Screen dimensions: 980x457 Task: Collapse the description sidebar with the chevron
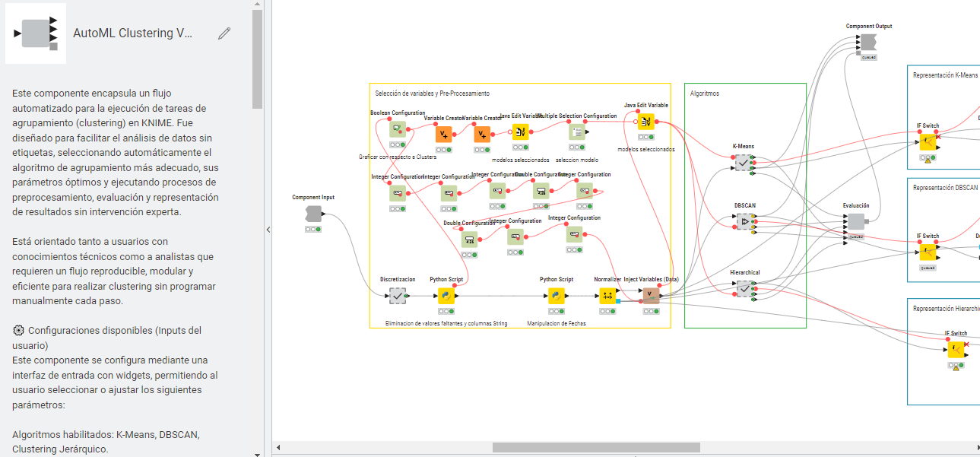[x=268, y=228]
